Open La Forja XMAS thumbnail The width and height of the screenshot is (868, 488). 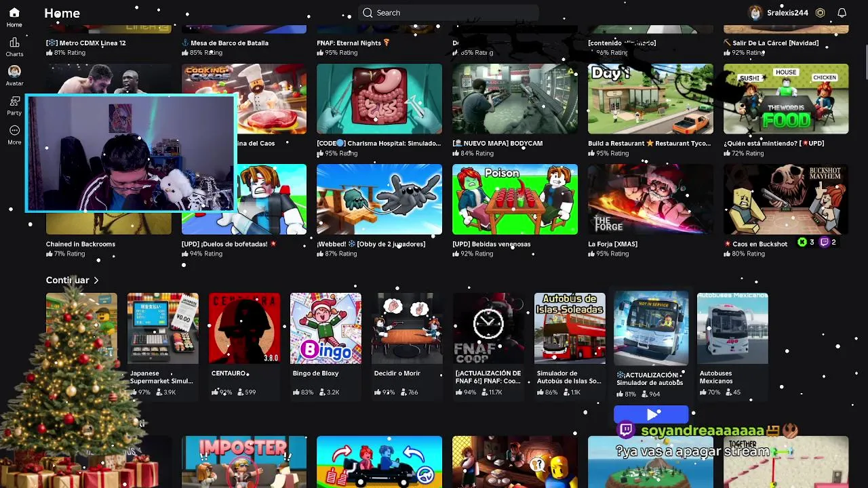[x=650, y=199]
